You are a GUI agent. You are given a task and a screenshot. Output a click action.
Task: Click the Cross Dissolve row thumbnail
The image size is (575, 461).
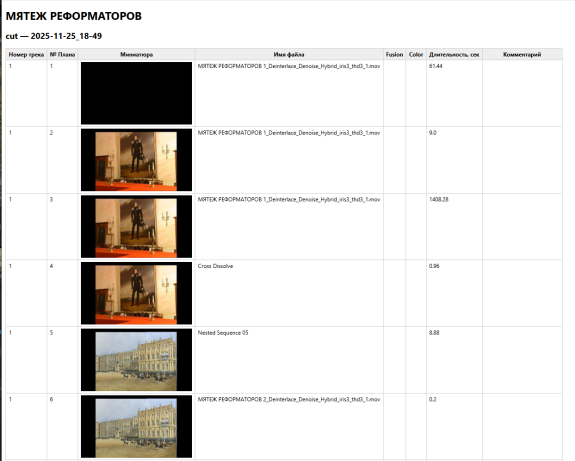coord(136,293)
